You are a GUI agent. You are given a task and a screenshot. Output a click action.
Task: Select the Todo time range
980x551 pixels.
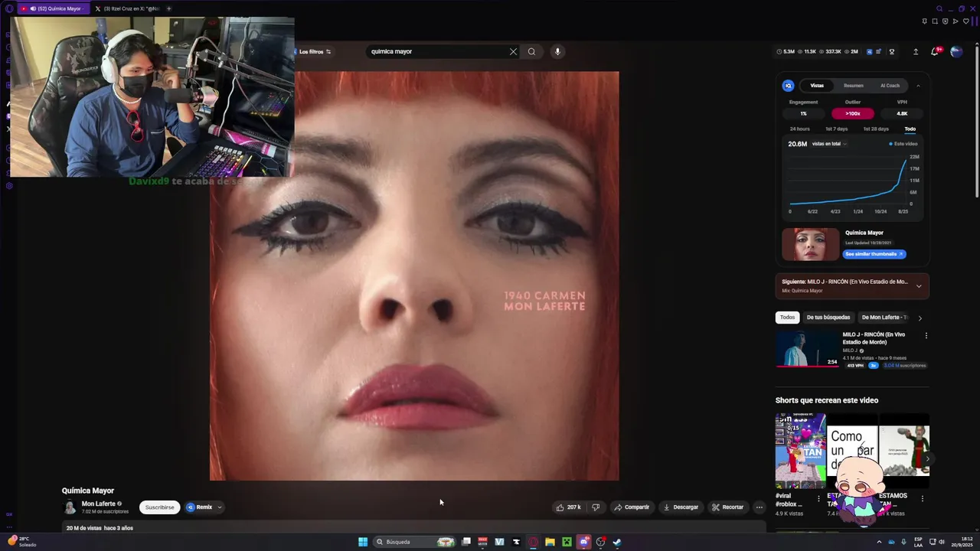pyautogui.click(x=910, y=129)
